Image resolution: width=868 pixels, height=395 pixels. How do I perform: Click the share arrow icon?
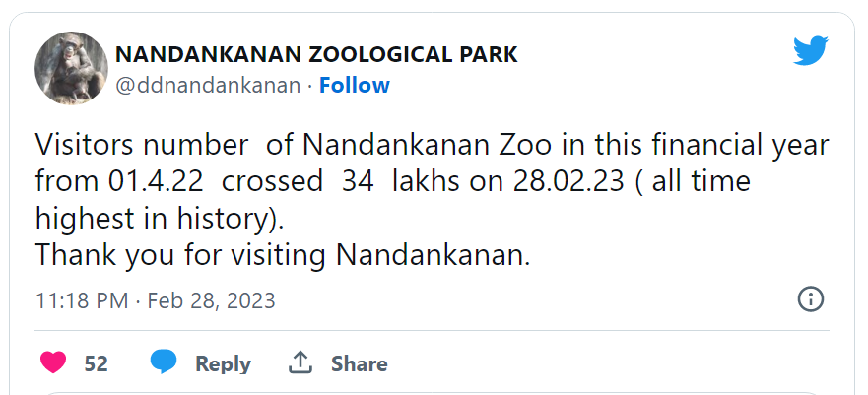[x=300, y=362]
